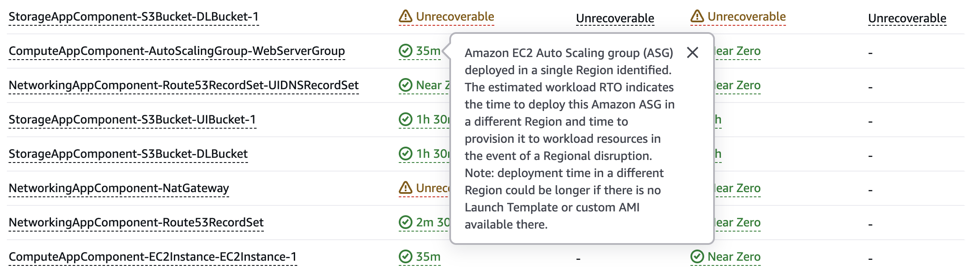Click the green check icon beside the 35m estimate
The height and width of the screenshot is (271, 980).
tap(405, 51)
